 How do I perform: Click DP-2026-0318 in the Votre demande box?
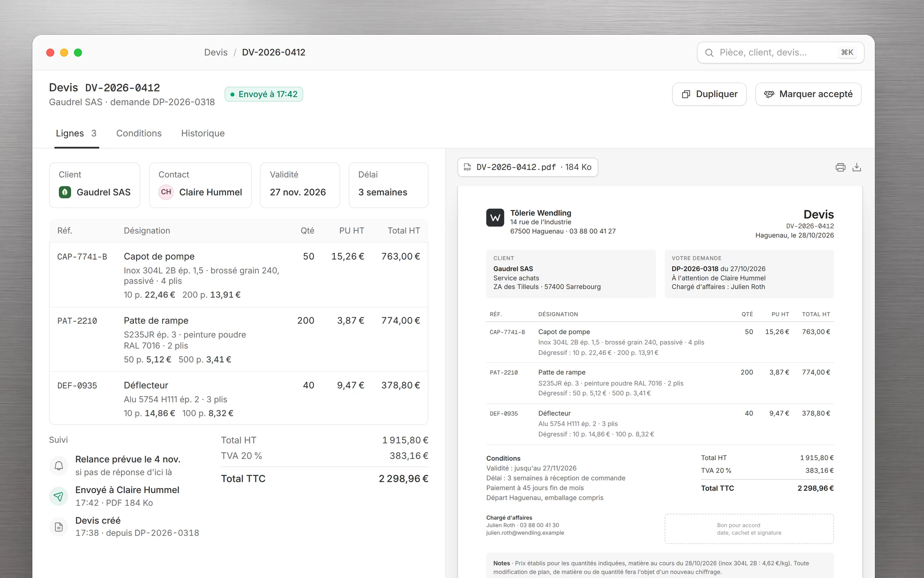point(695,269)
